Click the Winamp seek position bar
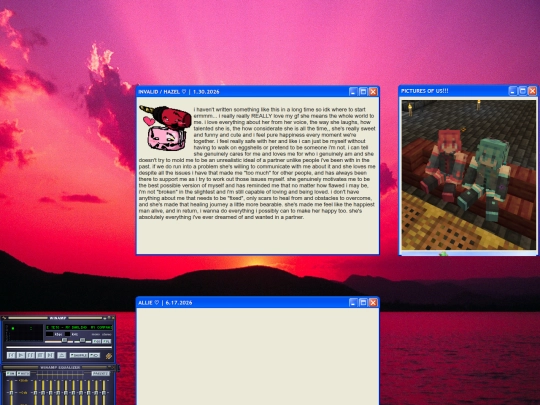This screenshot has width=540, height=405. (59, 347)
